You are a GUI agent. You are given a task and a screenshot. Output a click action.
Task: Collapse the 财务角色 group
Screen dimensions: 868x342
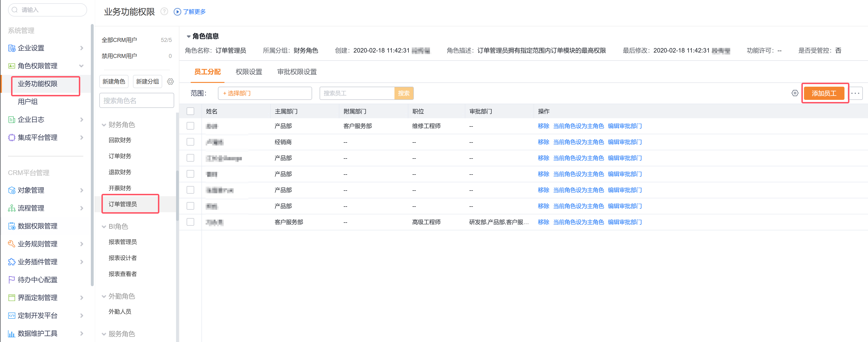point(104,125)
